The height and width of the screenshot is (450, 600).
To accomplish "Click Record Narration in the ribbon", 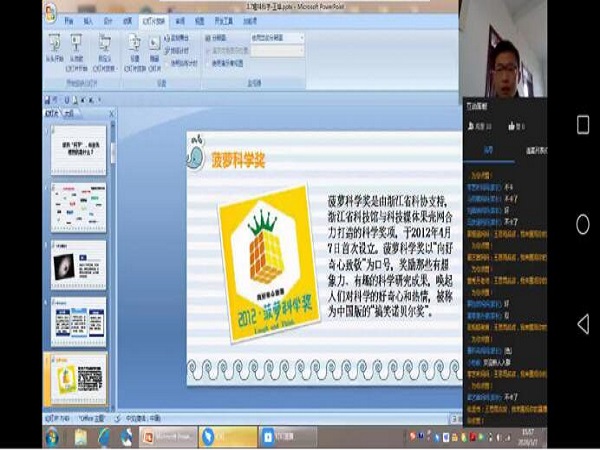I will coord(176,38).
